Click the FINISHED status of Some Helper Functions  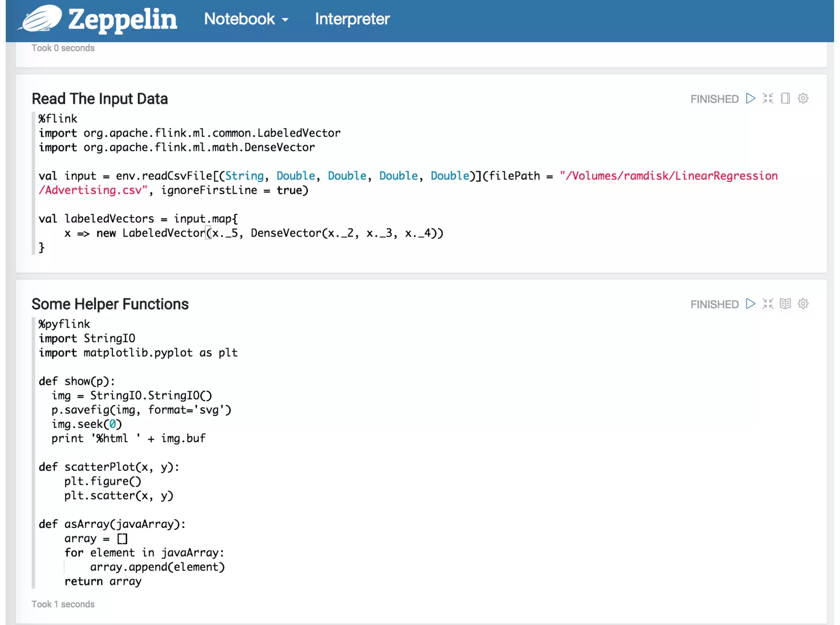[714, 305]
